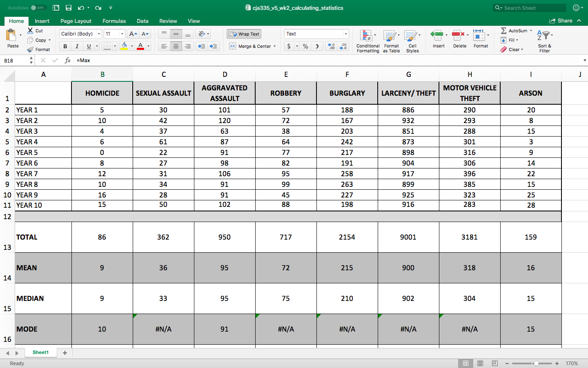Click the zoom in plus button

click(x=557, y=363)
